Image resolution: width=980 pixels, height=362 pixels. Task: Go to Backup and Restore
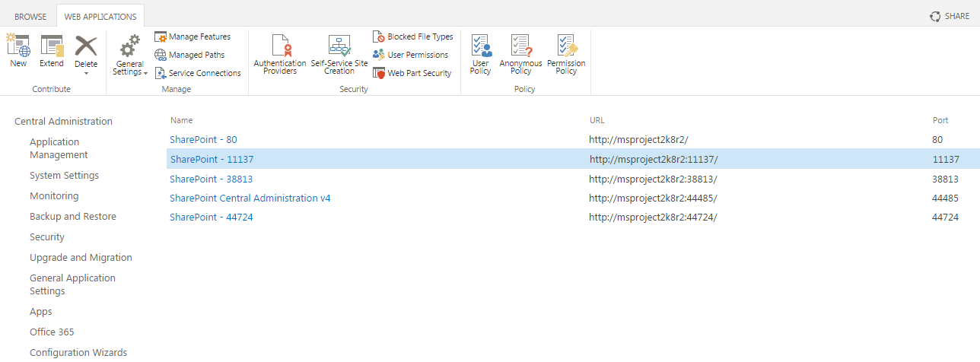73,216
